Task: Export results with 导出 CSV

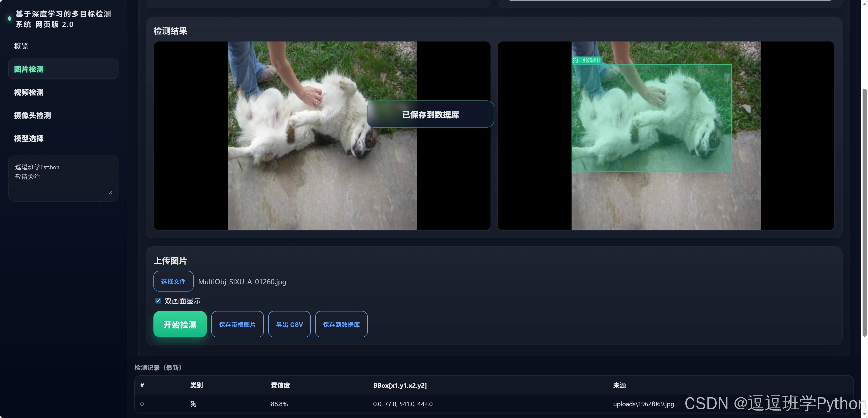Action: [289, 324]
